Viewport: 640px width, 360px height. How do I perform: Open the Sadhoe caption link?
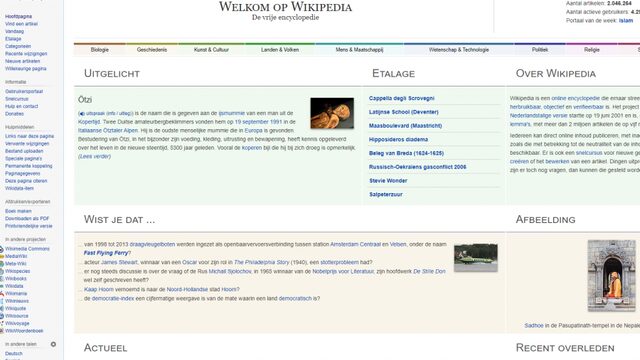click(x=534, y=325)
